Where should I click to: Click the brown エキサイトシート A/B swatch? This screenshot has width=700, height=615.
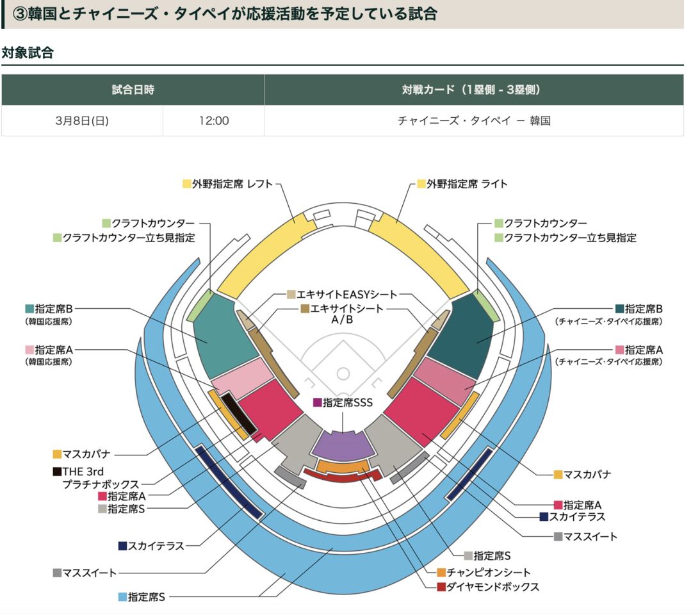point(305,309)
